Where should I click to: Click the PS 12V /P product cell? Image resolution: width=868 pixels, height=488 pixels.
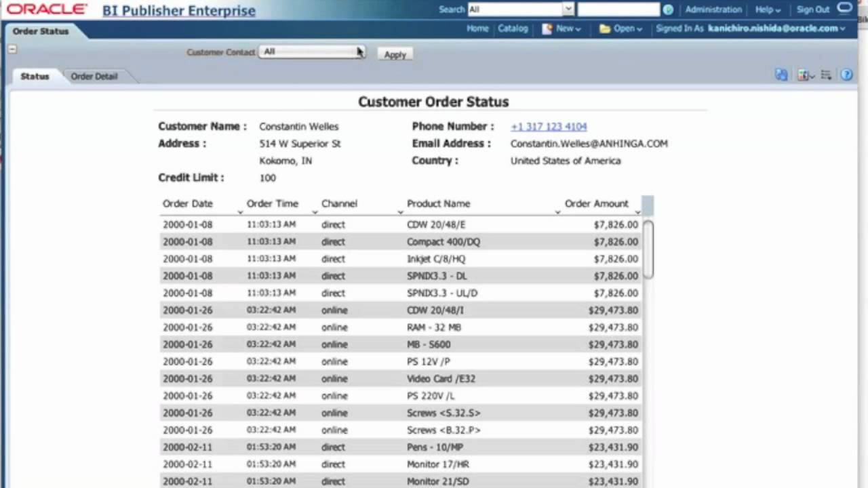[x=429, y=362]
